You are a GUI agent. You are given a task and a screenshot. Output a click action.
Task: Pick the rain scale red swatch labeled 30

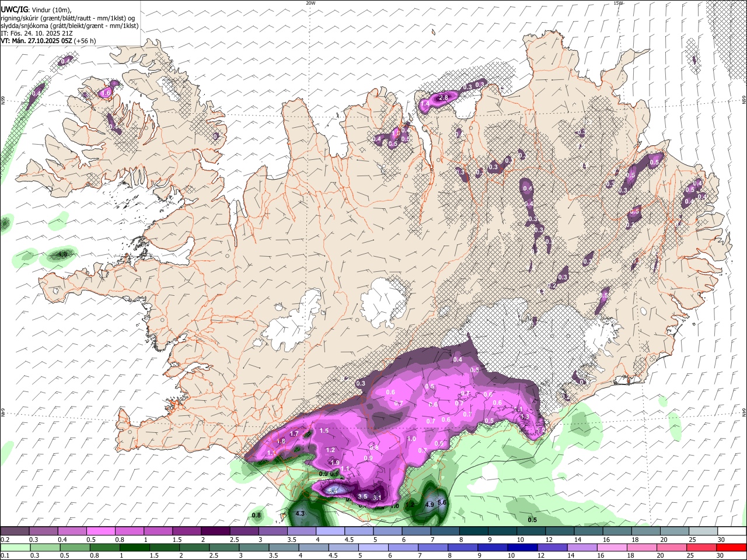coord(732,547)
